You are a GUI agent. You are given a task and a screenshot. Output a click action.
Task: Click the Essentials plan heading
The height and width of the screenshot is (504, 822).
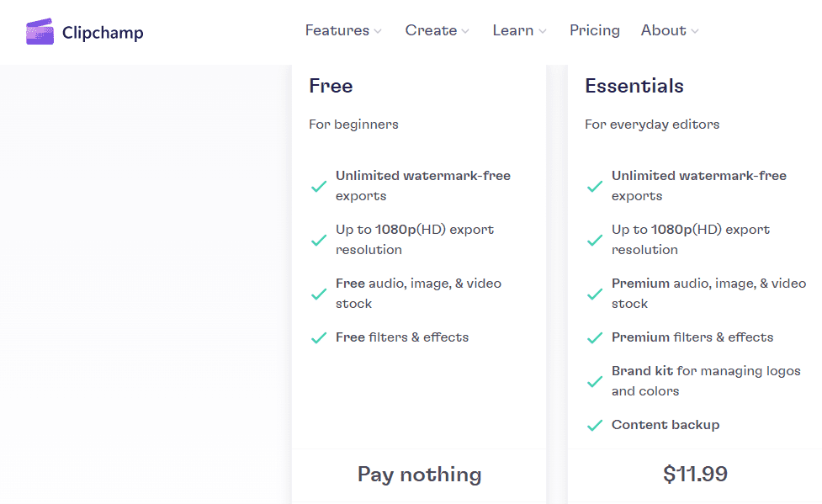tap(634, 86)
